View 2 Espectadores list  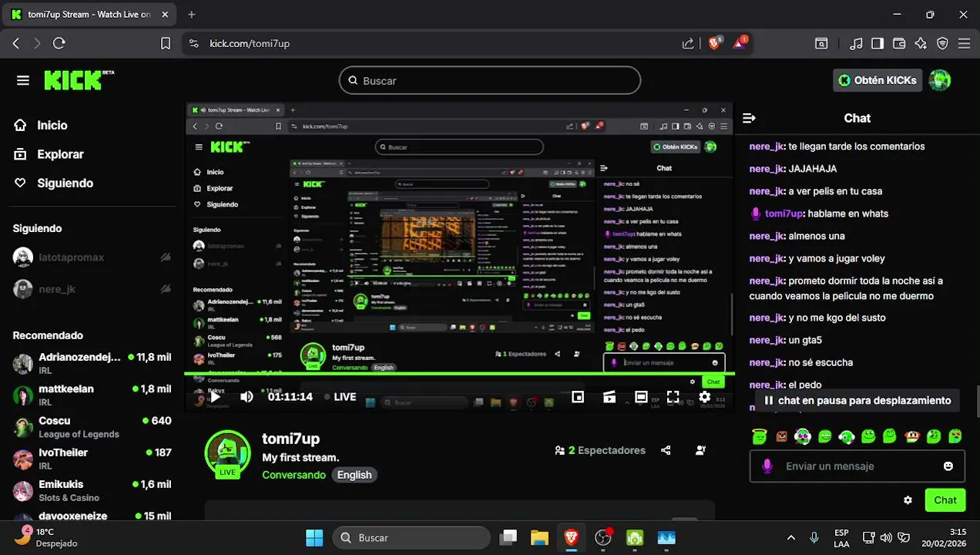click(600, 450)
